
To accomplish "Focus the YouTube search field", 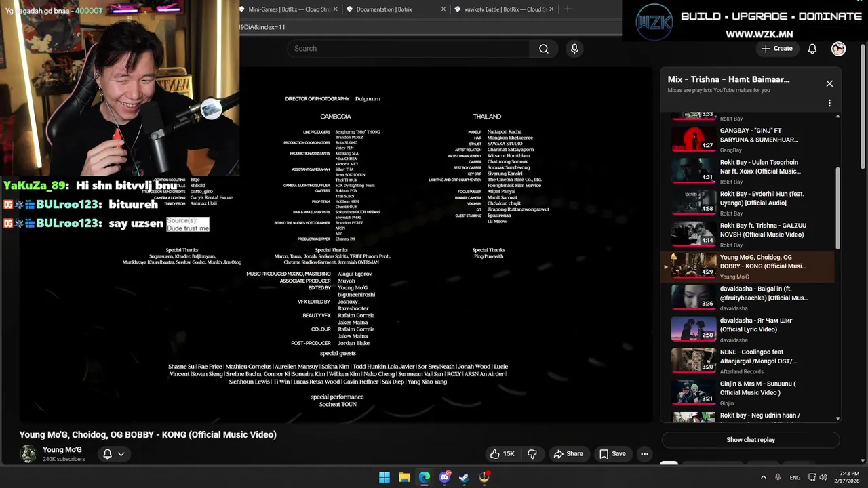I will [408, 49].
